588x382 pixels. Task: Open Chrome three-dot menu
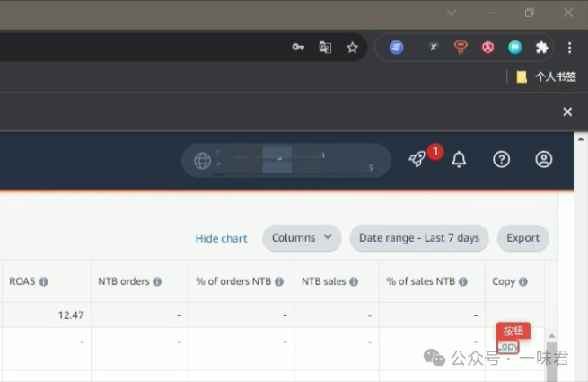click(x=569, y=48)
